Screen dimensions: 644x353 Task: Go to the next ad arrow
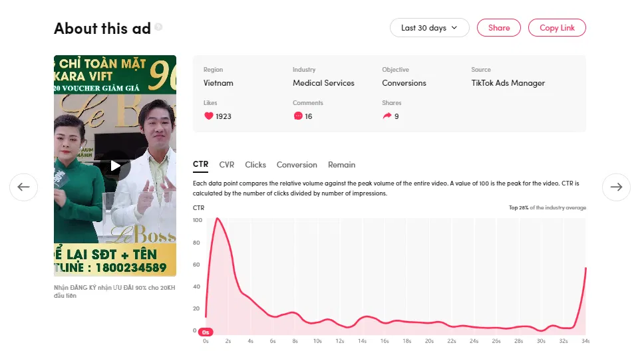tap(616, 187)
